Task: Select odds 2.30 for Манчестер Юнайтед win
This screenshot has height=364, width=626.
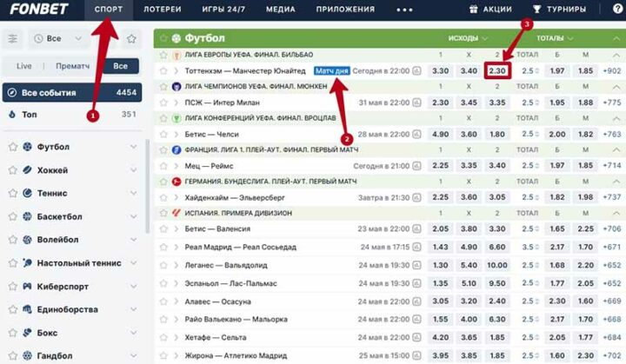Action: click(496, 70)
